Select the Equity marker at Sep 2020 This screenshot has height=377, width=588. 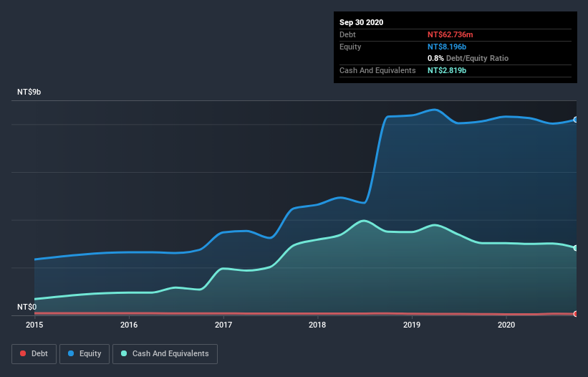coord(576,120)
